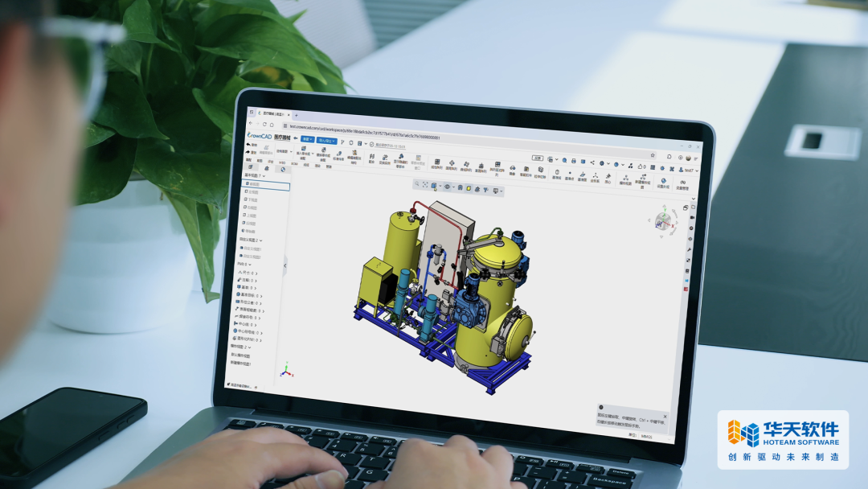Click the browser address bar
Screen dimensions: 868x489
coord(468,140)
